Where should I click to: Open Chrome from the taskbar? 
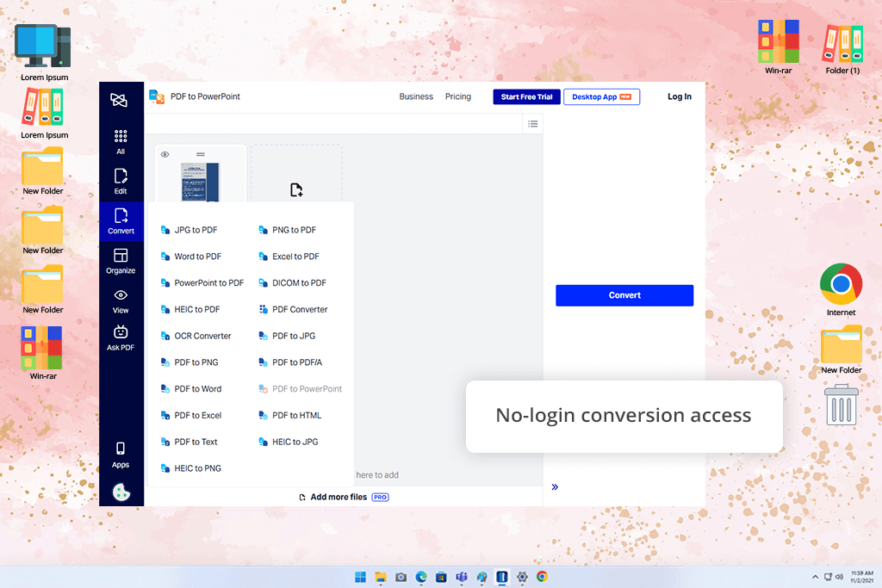[x=542, y=577]
